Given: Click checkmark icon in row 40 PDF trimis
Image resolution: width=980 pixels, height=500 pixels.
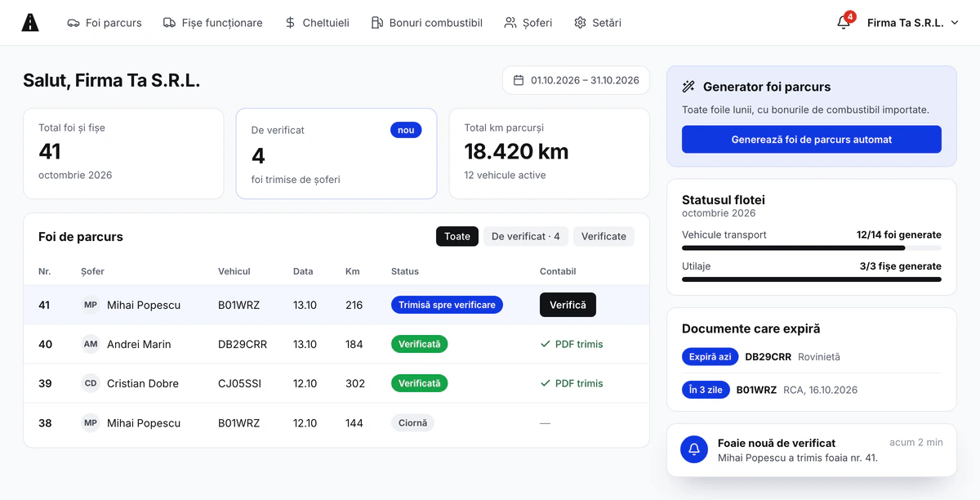Looking at the screenshot, I should point(546,344).
